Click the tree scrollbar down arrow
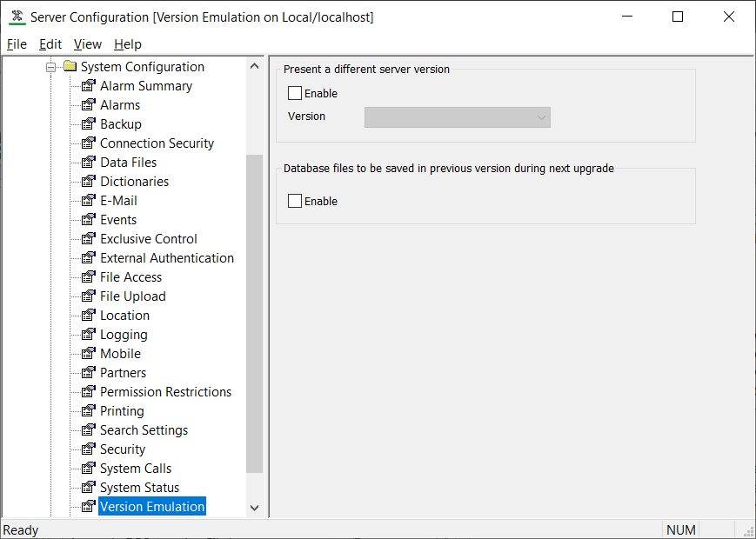Image resolution: width=756 pixels, height=539 pixels. (254, 508)
